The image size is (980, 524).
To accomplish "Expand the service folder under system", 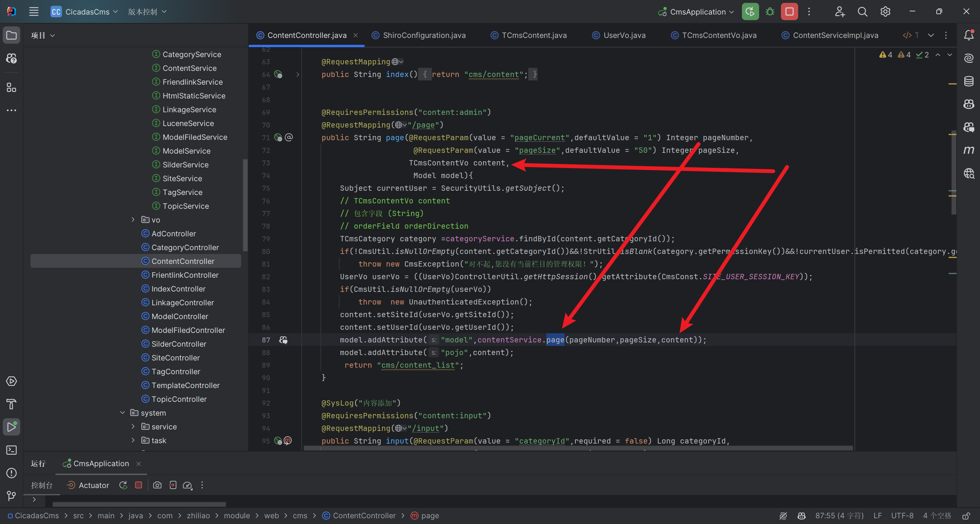I will (133, 426).
